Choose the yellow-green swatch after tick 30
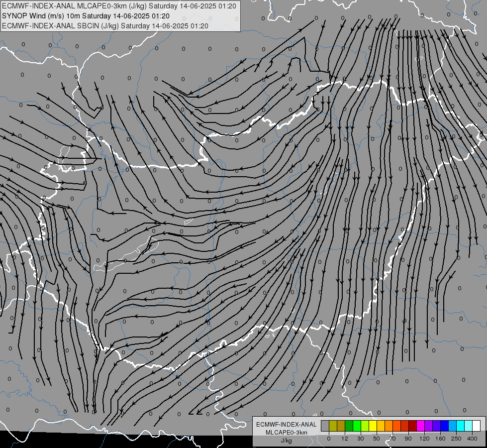487x448 pixels. pyautogui.click(x=365, y=426)
